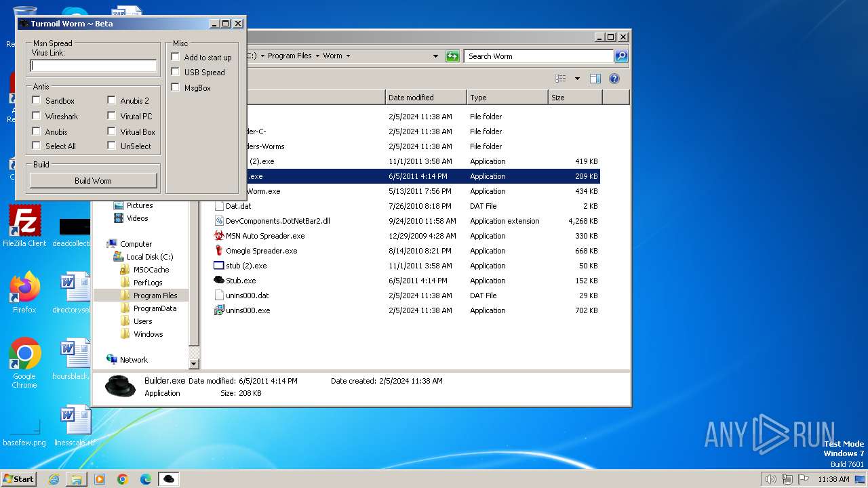Screen dimensions: 868x488
Task: Check the USB Spread option
Action: pyautogui.click(x=176, y=72)
